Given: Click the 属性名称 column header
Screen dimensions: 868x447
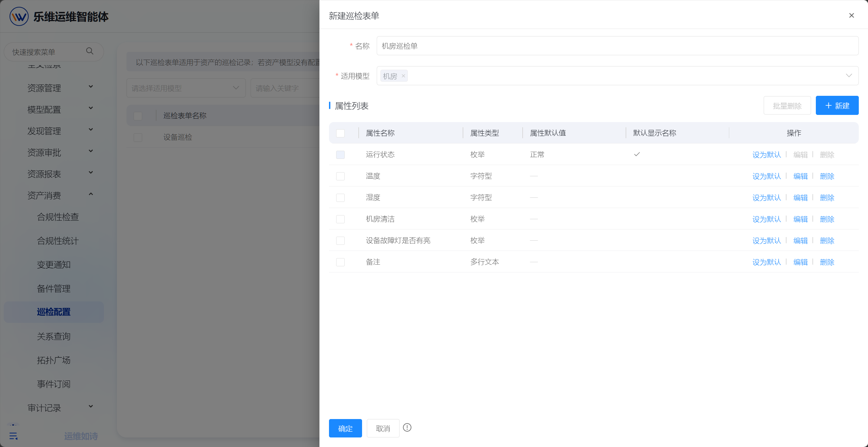Looking at the screenshot, I should tap(380, 133).
